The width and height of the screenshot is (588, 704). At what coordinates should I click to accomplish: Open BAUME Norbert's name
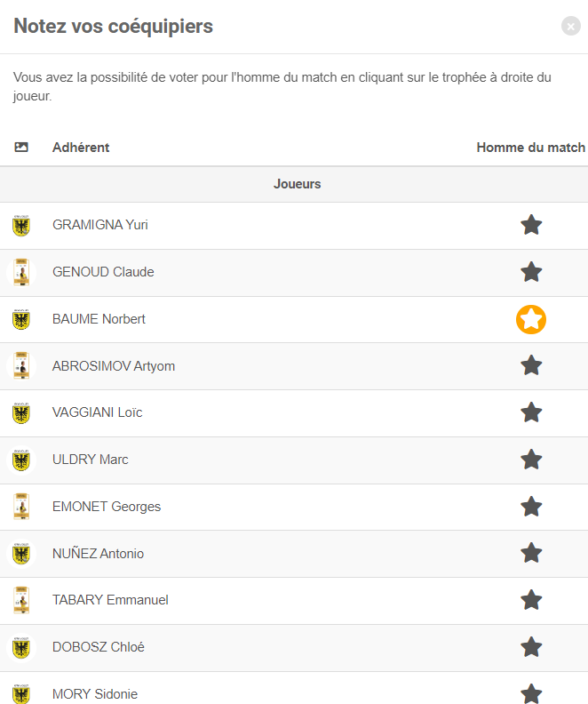[x=99, y=319]
